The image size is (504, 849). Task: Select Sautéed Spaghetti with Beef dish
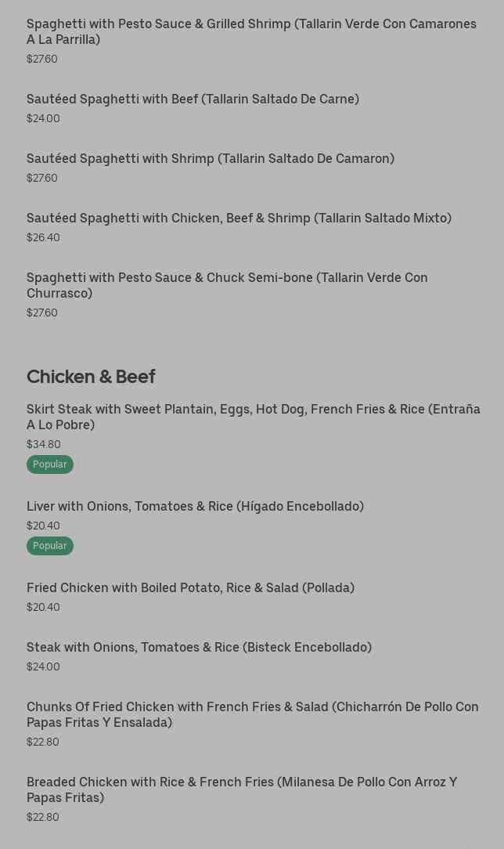193,99
